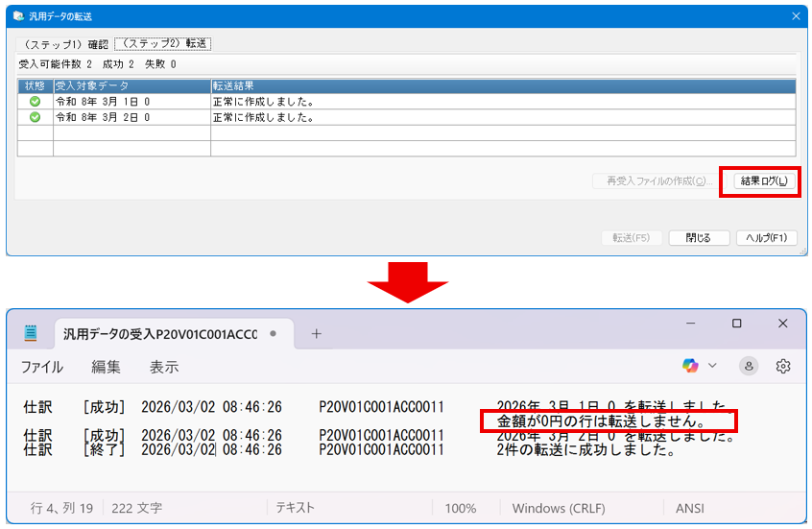Open the 表示 menu in Notepad

click(163, 367)
